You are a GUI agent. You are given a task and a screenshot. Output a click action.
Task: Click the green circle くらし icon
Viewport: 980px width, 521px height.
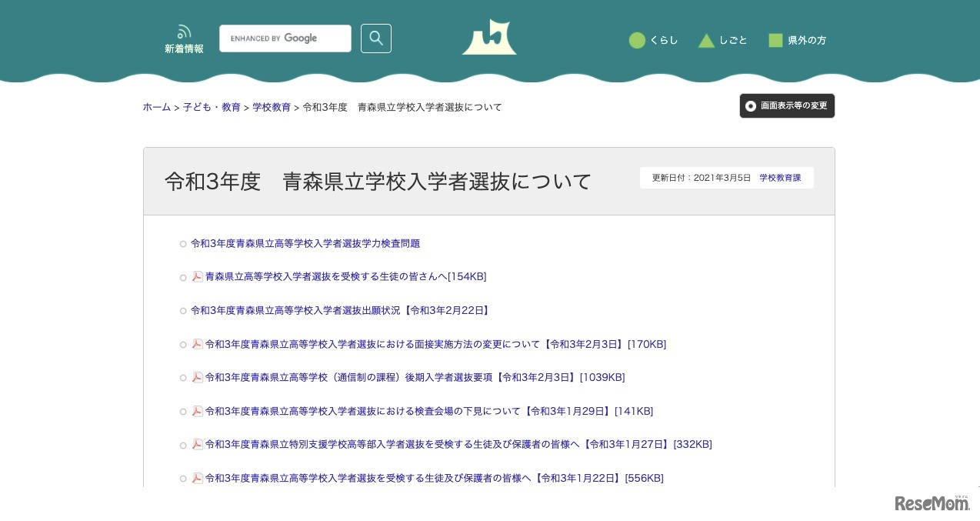(637, 41)
